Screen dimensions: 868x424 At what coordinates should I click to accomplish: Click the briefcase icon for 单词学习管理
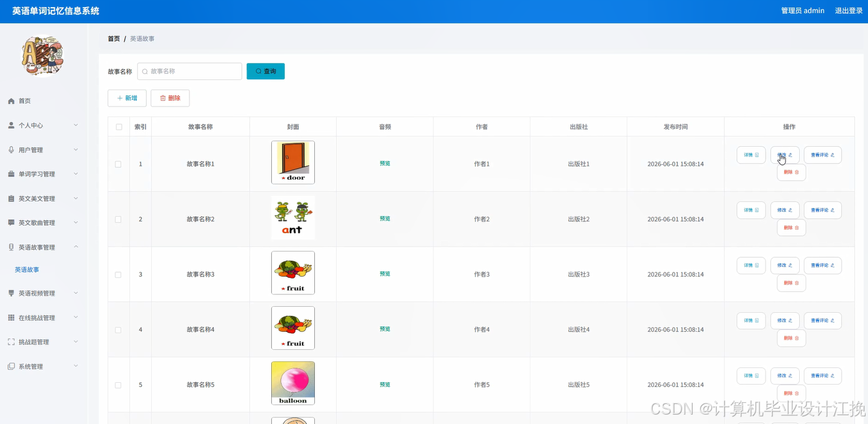(x=11, y=174)
